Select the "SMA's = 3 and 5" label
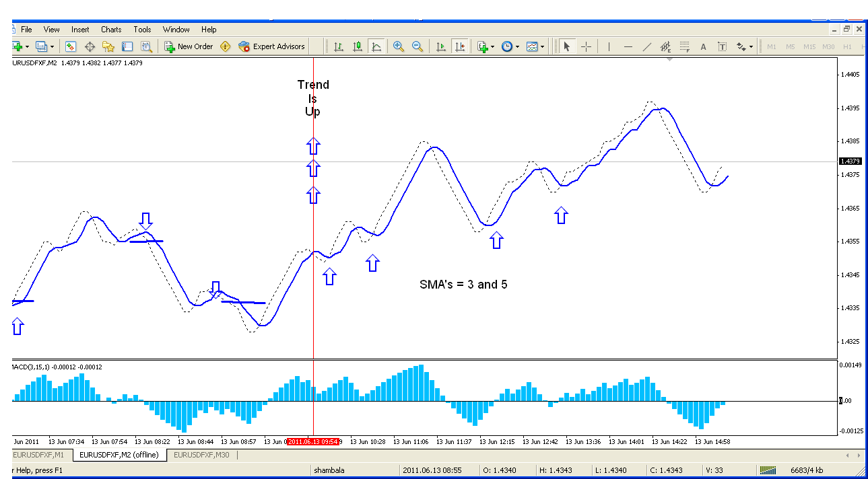Screen dimensions: 868x479 pos(463,285)
